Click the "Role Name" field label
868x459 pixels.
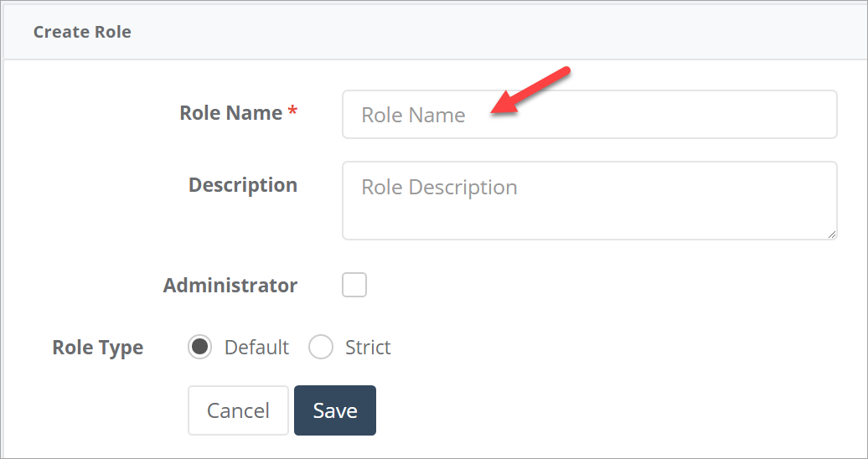(230, 113)
